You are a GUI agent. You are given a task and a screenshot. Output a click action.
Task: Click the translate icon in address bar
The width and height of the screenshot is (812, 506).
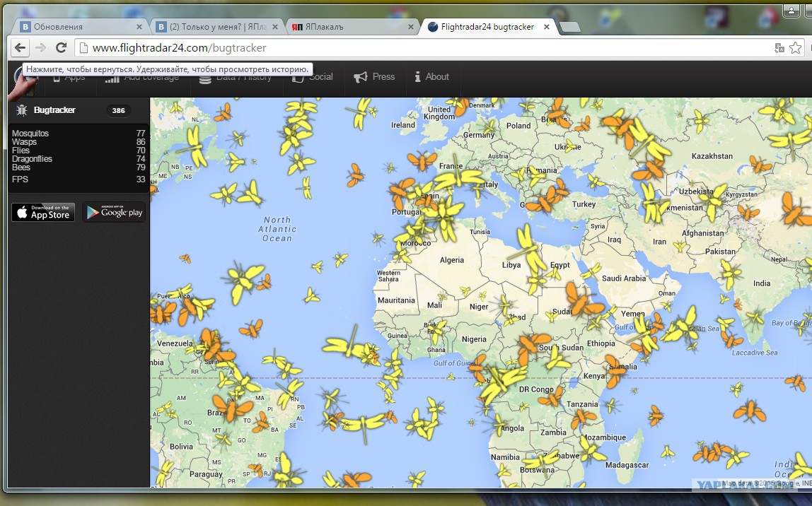tap(779, 48)
